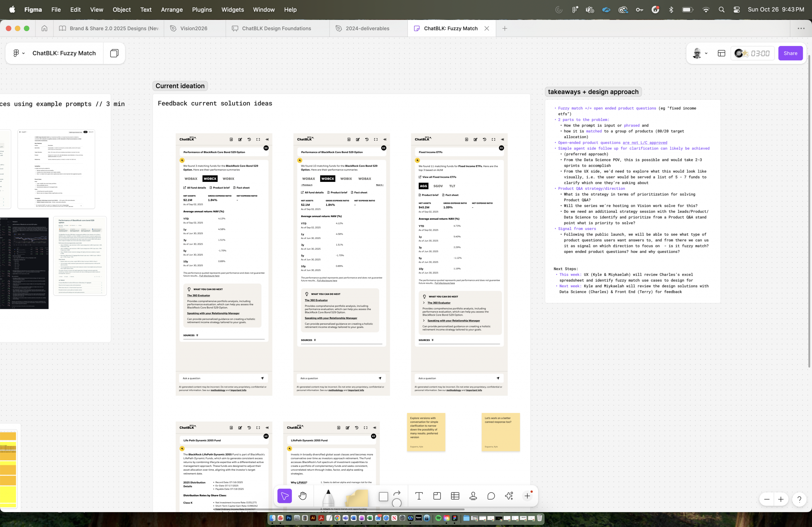This screenshot has height=527, width=812.
Task: Click Ask a question field in third mockup
Action: [x=459, y=378]
